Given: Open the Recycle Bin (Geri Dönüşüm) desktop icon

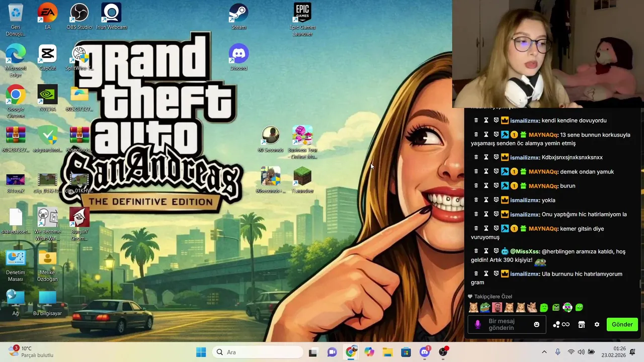Looking at the screenshot, I should (16, 20).
